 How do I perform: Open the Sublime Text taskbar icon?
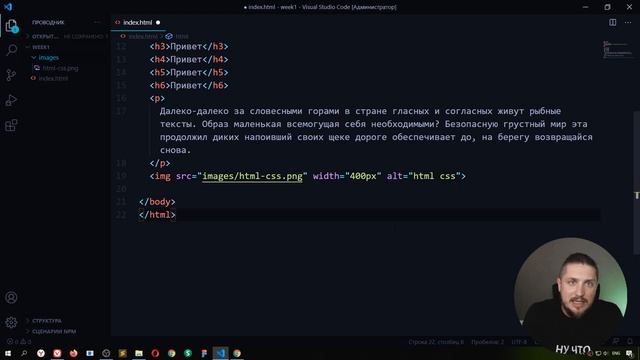coord(122,353)
